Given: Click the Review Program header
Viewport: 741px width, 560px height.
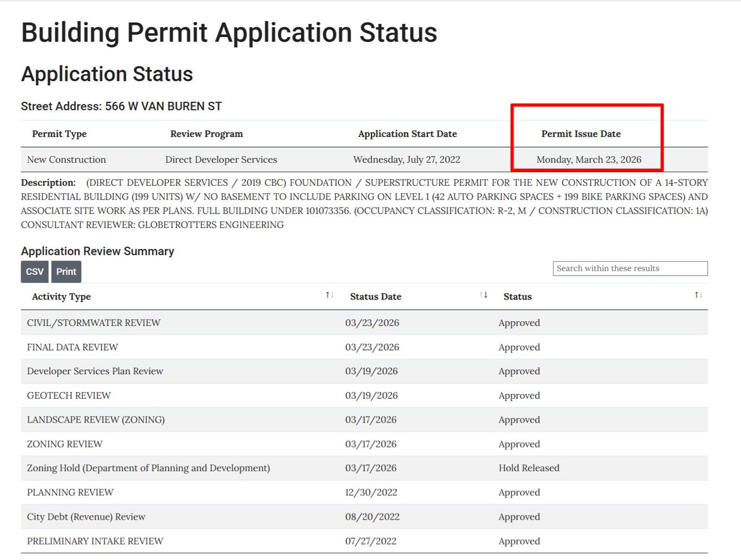Looking at the screenshot, I should pos(207,134).
